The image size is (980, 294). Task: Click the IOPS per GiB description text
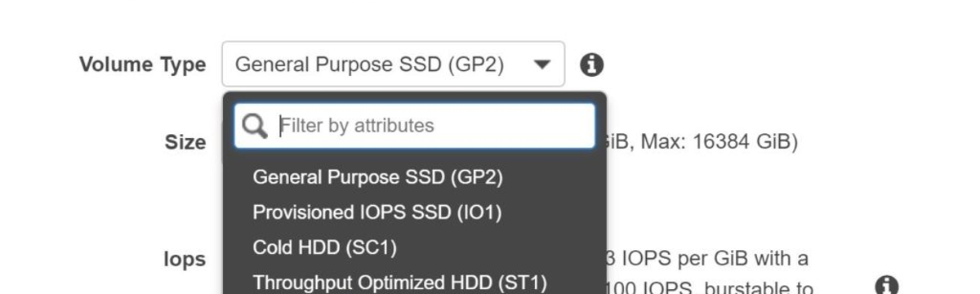coord(707,259)
